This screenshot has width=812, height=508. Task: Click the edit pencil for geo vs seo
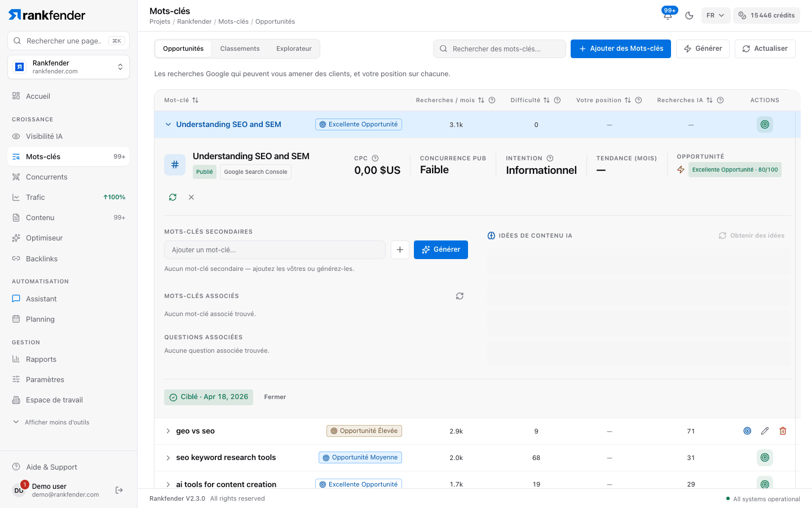tap(765, 431)
